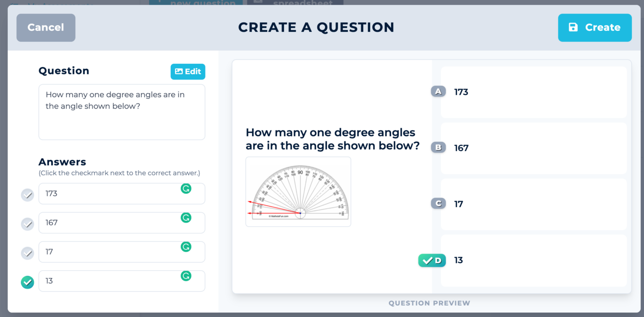Click the answer field containing 13

[110, 281]
